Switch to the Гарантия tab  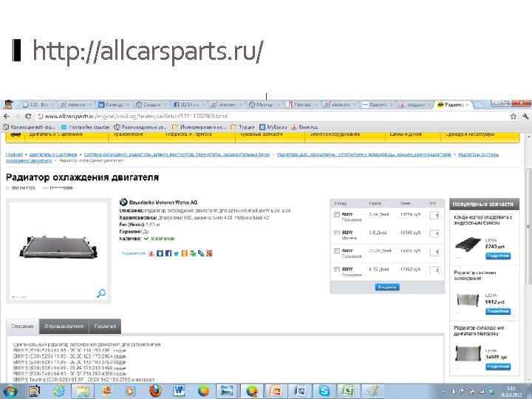[105, 327]
